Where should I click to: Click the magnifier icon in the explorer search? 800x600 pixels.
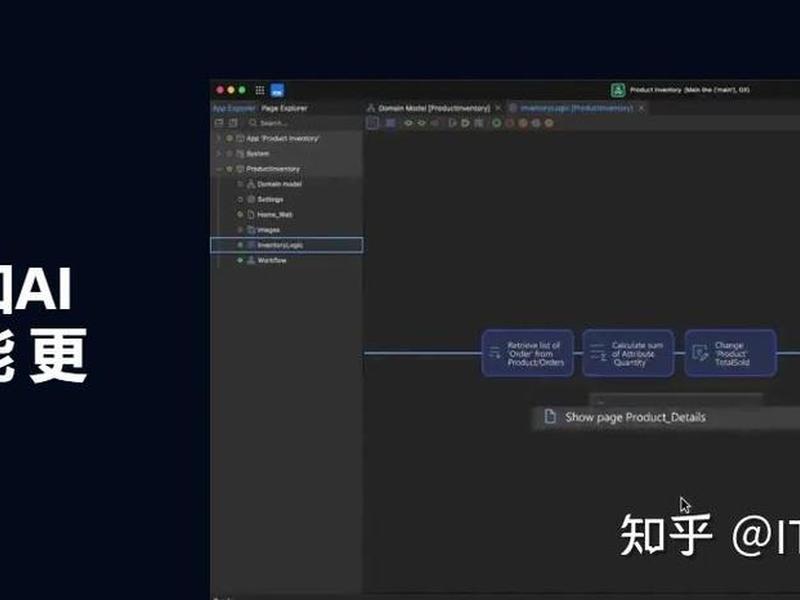pos(253,123)
